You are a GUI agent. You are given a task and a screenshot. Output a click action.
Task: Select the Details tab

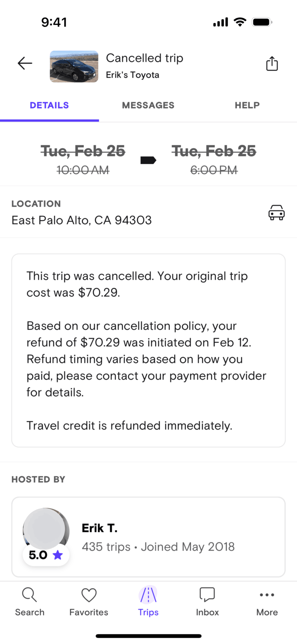[49, 105]
